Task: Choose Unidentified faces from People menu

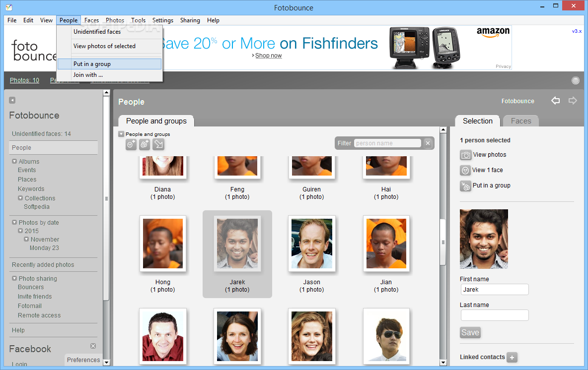Action: point(110,32)
